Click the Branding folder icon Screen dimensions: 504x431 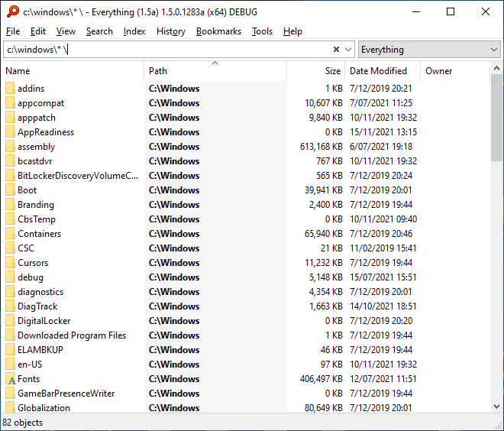click(x=10, y=205)
